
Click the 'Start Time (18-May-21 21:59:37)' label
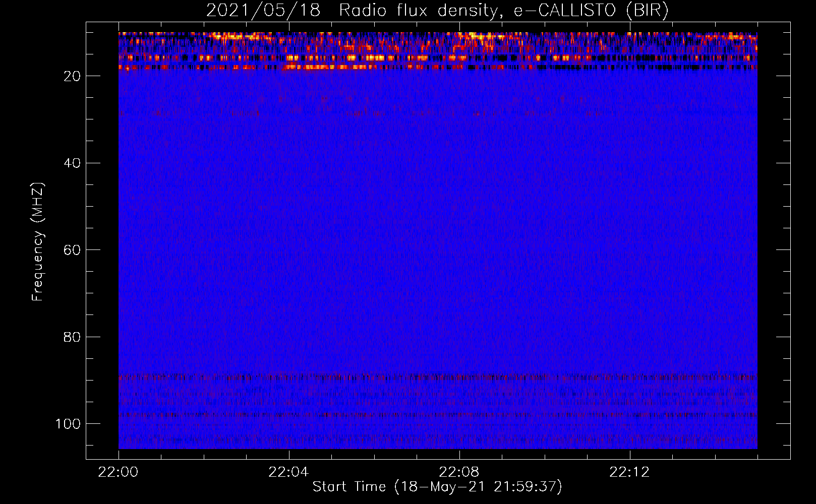(x=437, y=487)
